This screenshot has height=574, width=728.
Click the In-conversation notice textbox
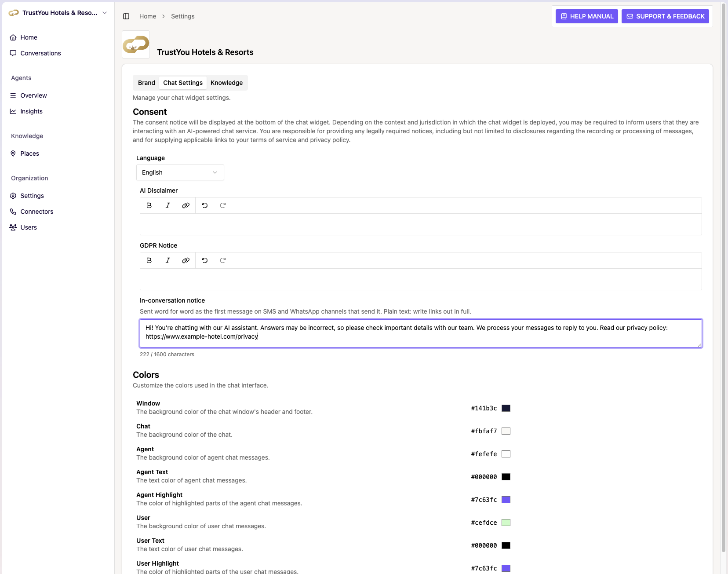tap(421, 333)
